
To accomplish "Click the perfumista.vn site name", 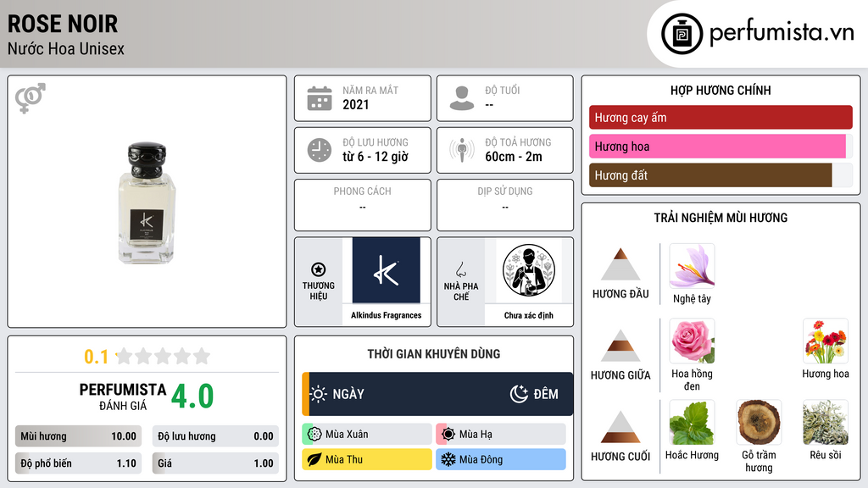I will pyautogui.click(x=782, y=33).
